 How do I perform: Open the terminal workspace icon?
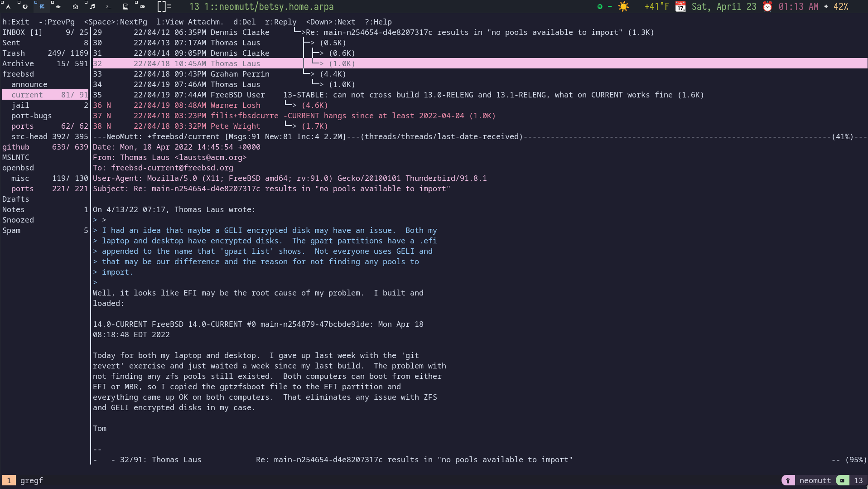[x=109, y=7]
